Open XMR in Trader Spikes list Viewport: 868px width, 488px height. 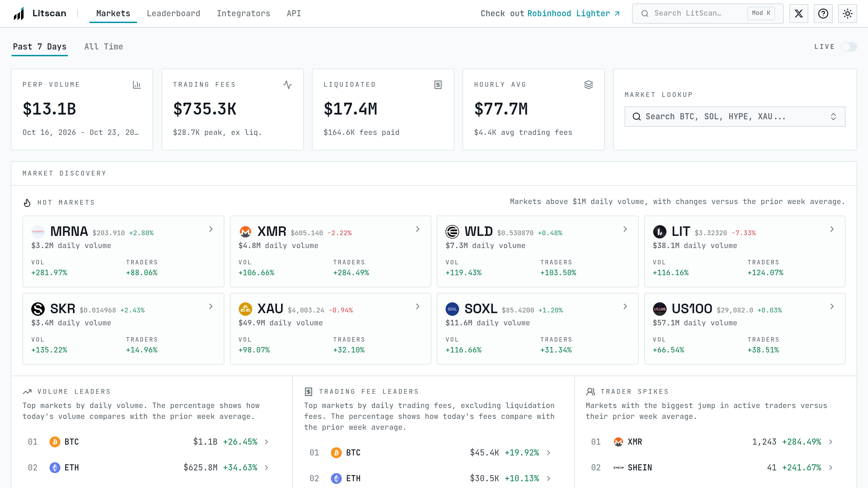point(712,442)
